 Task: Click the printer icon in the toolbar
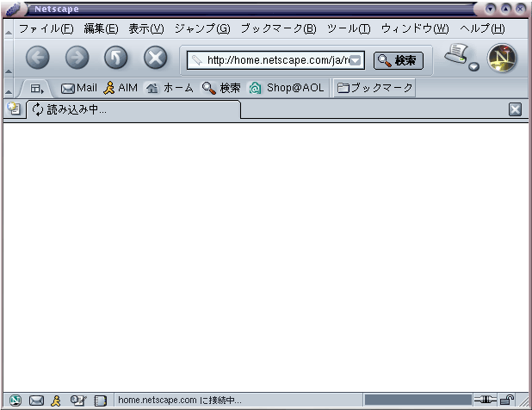click(x=457, y=54)
